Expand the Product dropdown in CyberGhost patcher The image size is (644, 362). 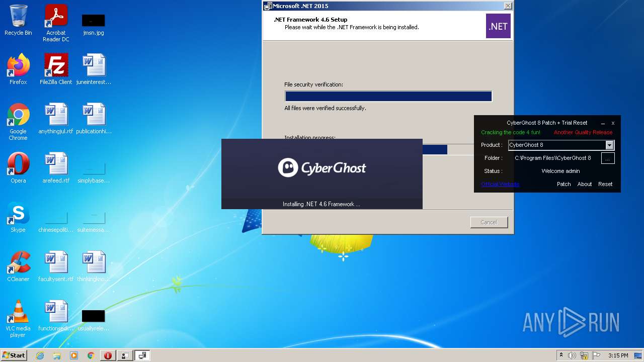[609, 145]
